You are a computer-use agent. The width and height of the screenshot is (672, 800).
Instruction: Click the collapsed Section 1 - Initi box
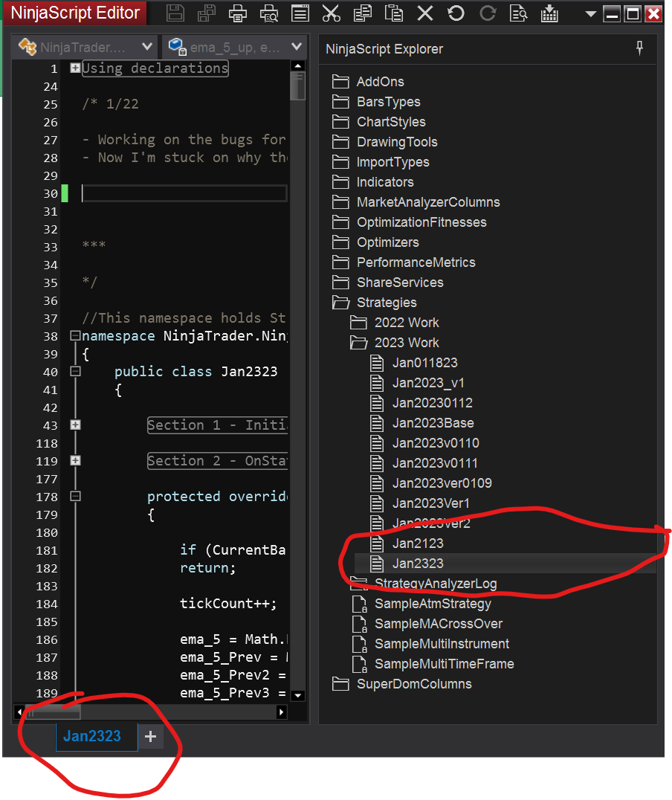[217, 425]
